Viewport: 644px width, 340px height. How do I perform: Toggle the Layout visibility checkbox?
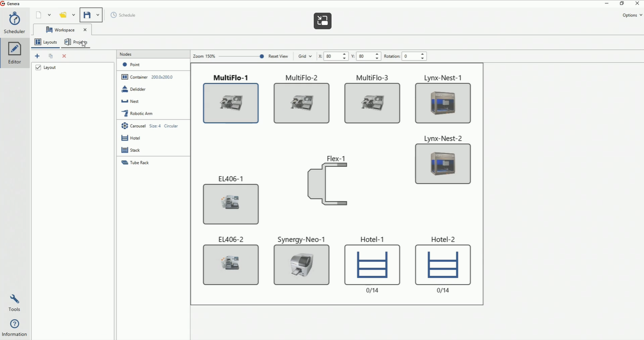click(38, 67)
